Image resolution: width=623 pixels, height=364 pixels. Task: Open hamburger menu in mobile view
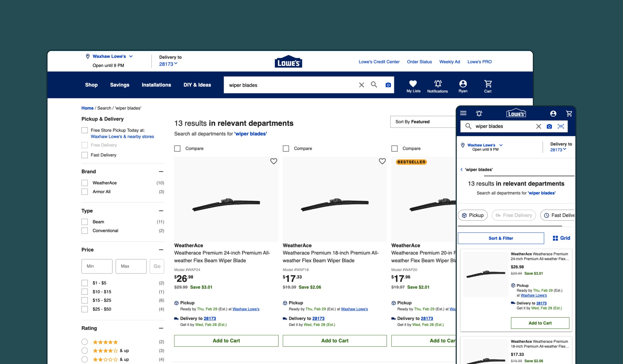[463, 113]
